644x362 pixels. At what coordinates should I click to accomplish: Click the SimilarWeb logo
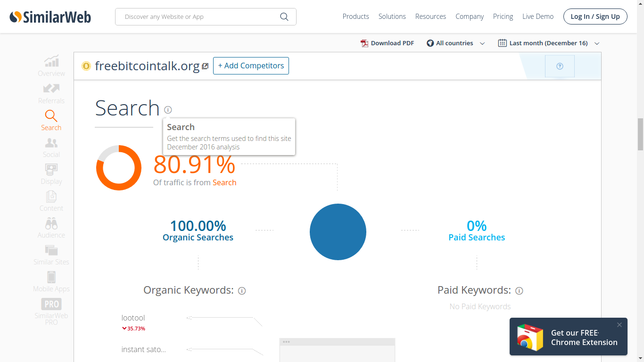(x=50, y=17)
